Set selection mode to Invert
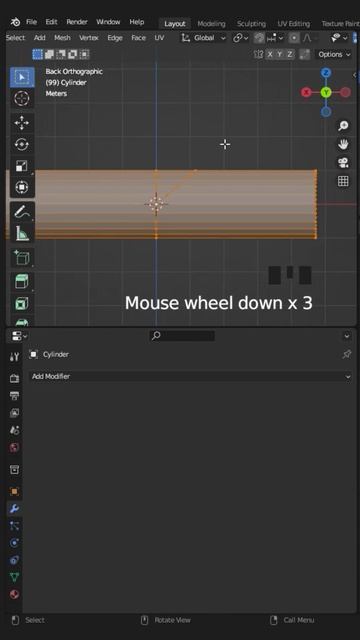 click(73, 54)
